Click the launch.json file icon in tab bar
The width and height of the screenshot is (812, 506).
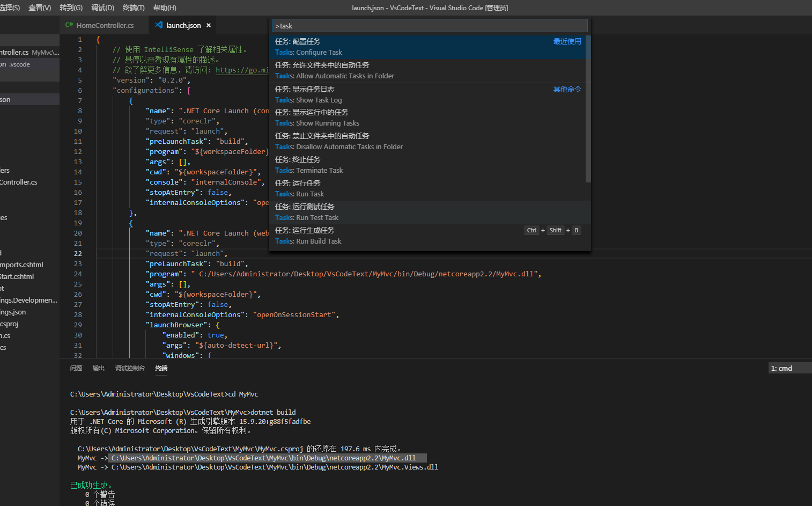click(x=158, y=25)
